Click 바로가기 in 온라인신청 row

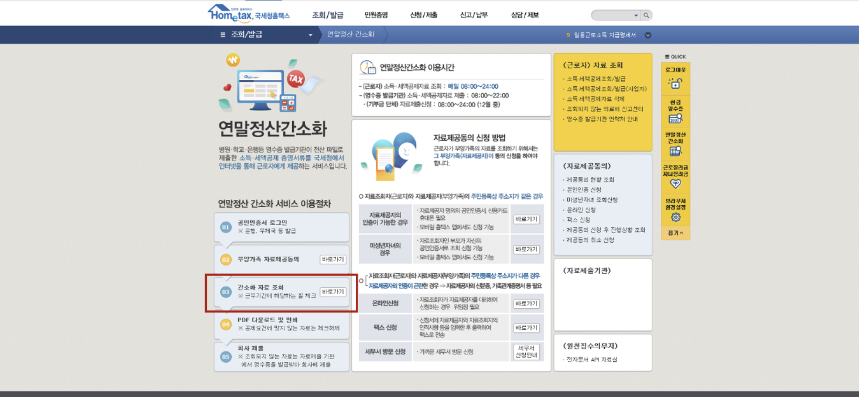526,303
